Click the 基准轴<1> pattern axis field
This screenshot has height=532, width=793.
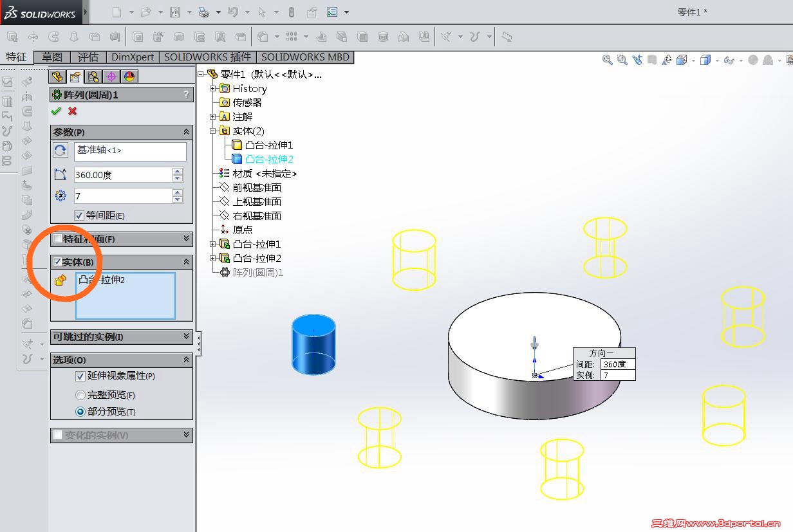click(130, 151)
